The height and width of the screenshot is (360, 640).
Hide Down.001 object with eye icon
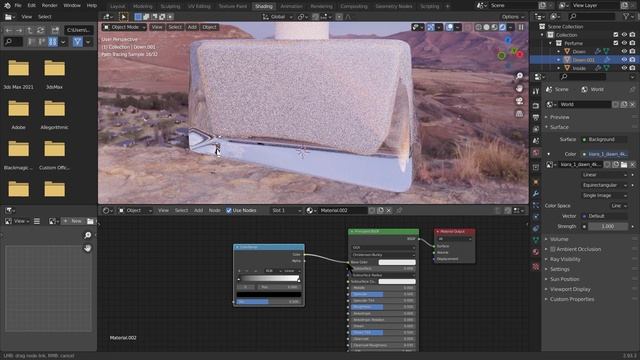[624, 60]
